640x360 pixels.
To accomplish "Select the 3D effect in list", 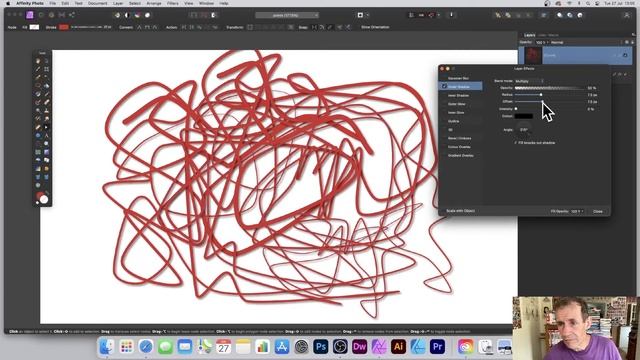I will click(x=450, y=130).
